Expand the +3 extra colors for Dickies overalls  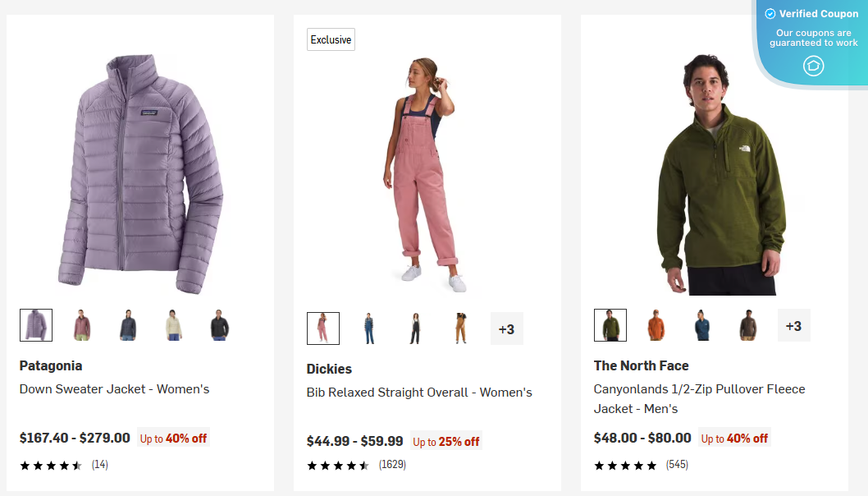coord(506,328)
